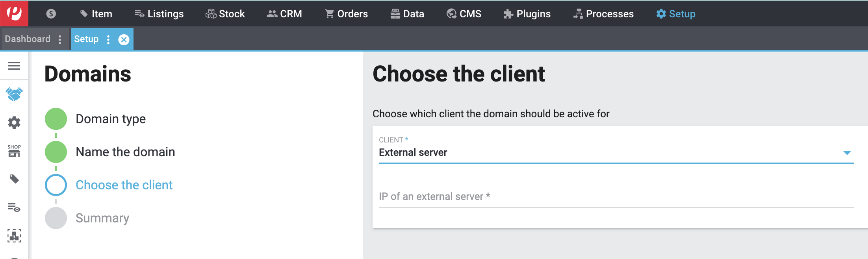868x259 pixels.
Task: Open the Dashboard tab options menu
Action: pyautogui.click(x=60, y=39)
